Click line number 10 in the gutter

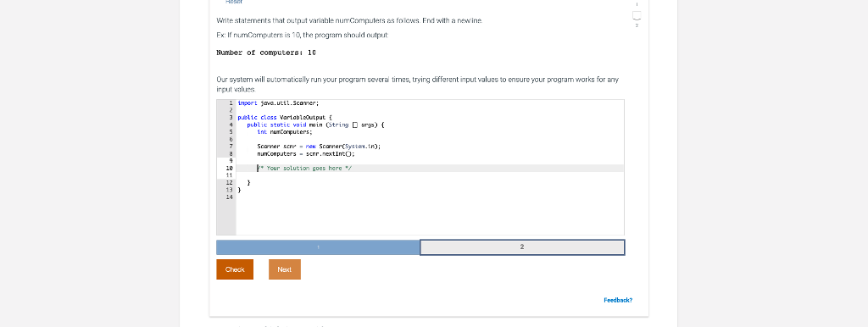pyautogui.click(x=230, y=169)
